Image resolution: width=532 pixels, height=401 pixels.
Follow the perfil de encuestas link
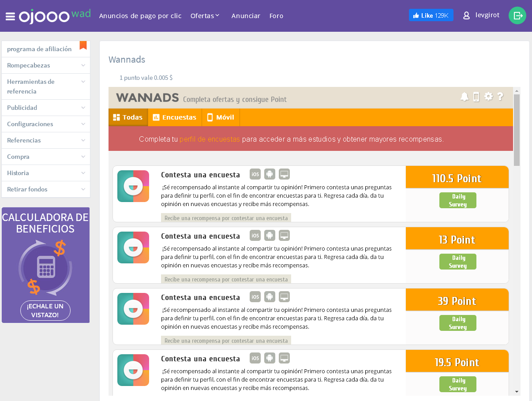click(x=210, y=139)
